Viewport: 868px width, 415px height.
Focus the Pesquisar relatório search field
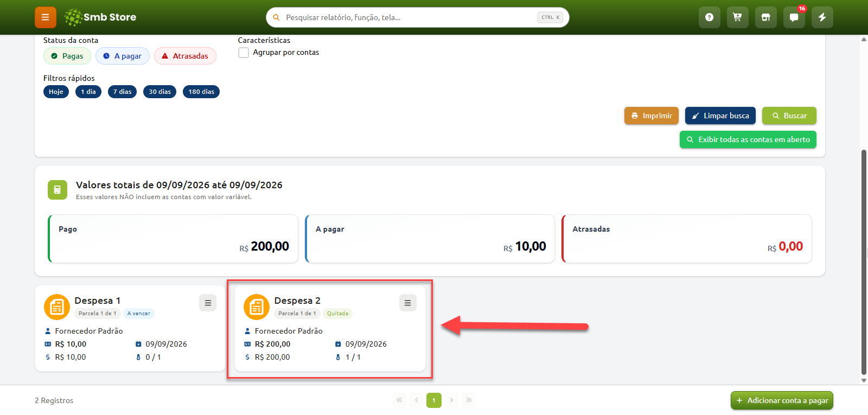418,17
